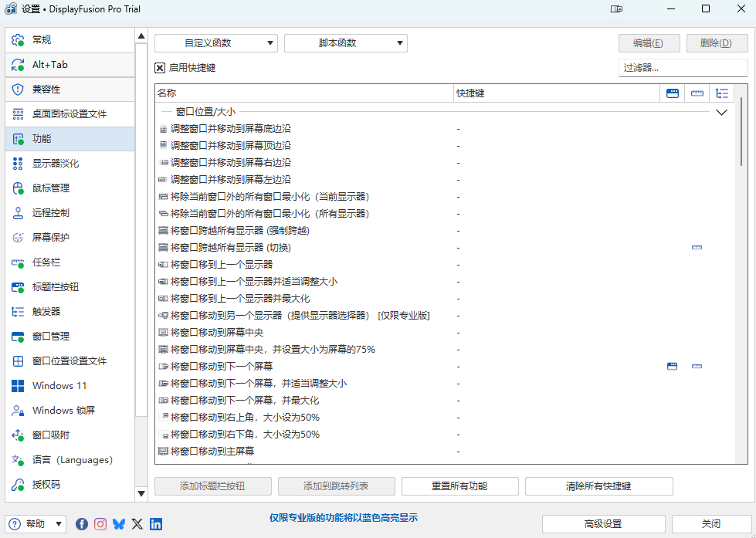This screenshot has width=756, height=538.
Task: Open the 自定义函数 dropdown
Action: 215,43
